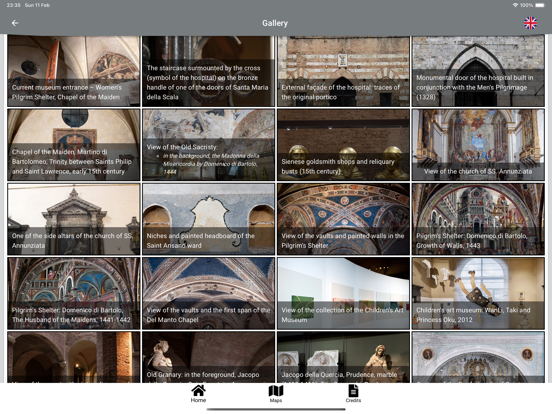
Task: Tap the battery indicator icon
Action: 540,5
